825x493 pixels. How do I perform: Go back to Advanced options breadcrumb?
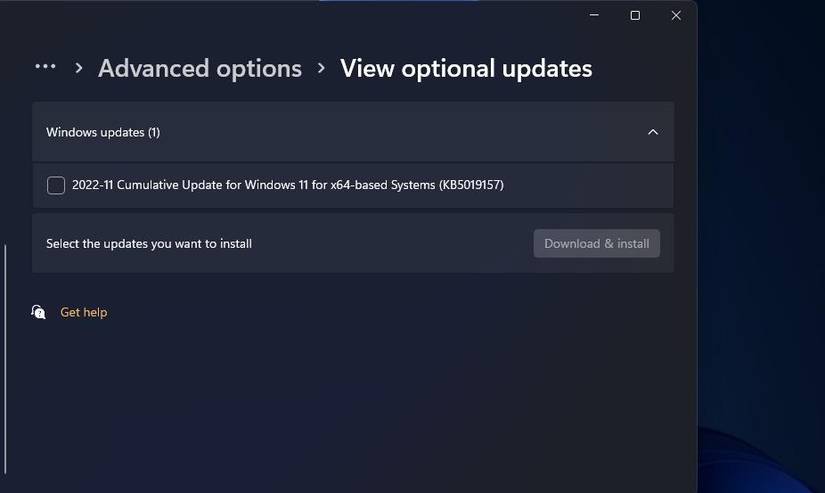pyautogui.click(x=200, y=68)
